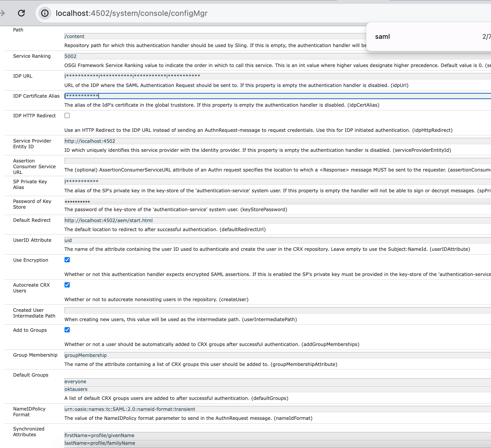Select the Service Ranking field with 5002
Viewport: 491px width, 448px height.
click(x=277, y=56)
